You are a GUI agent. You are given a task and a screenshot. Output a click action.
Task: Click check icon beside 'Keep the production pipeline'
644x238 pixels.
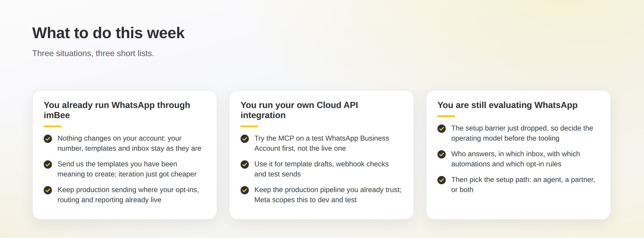[x=244, y=190]
